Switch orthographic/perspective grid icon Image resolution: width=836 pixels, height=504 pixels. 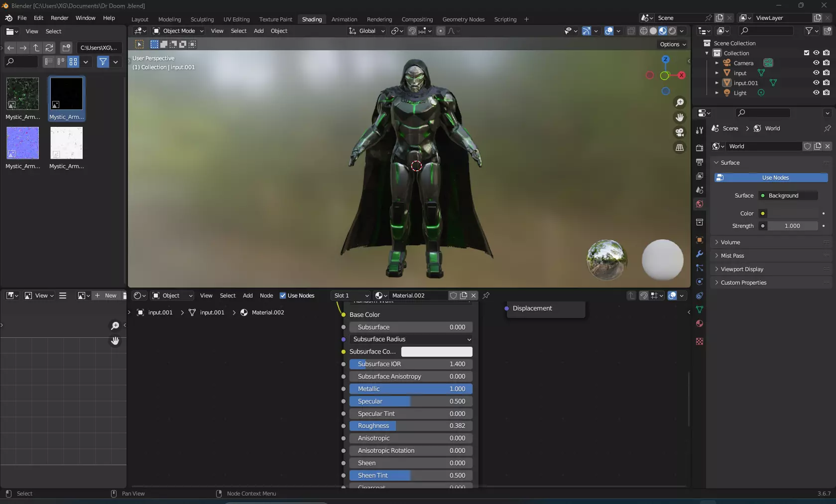(680, 147)
